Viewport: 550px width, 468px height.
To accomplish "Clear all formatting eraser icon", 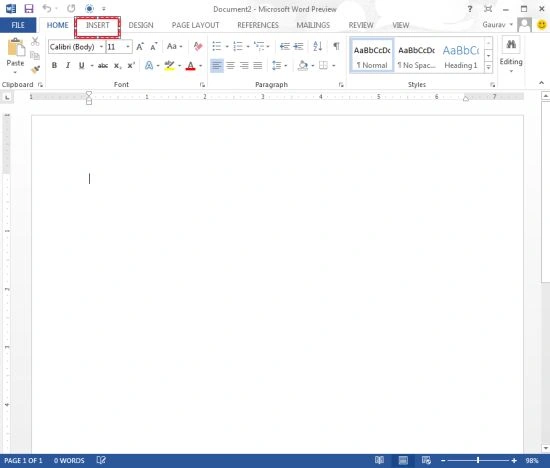I will coord(198,46).
